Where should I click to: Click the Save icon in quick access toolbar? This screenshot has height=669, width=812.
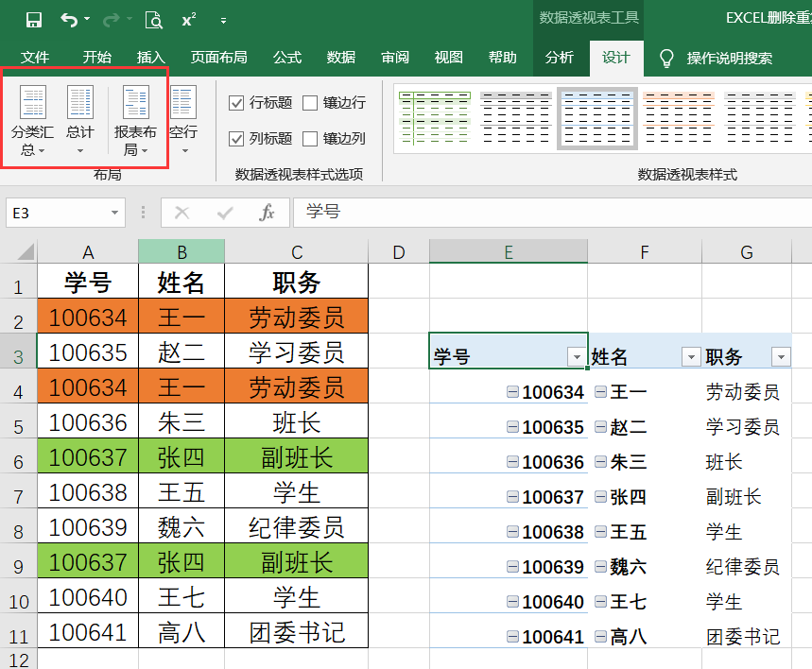click(34, 20)
